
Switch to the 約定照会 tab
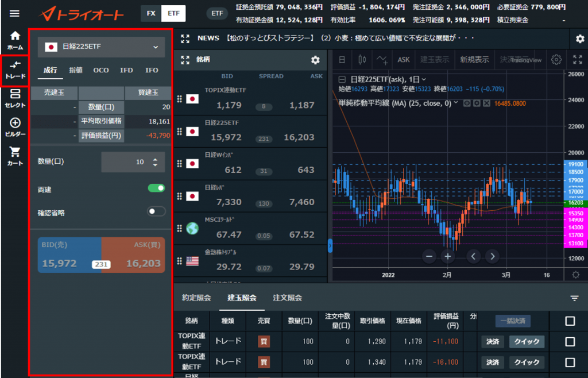coord(196,298)
